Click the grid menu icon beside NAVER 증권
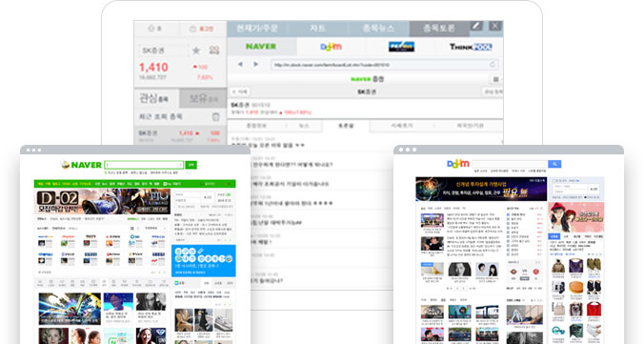This screenshot has height=344, width=644. (x=495, y=79)
